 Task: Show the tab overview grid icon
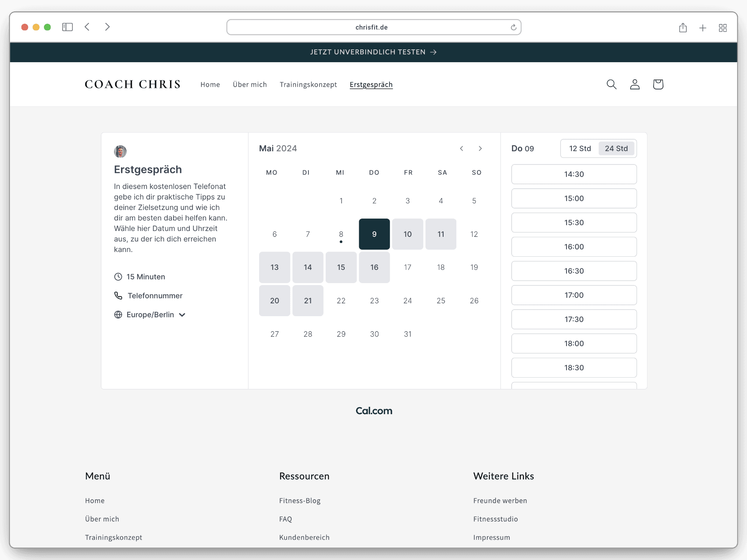(x=723, y=28)
